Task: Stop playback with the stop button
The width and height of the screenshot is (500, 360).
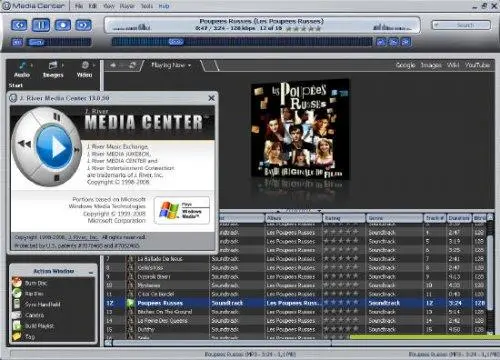Action: (63, 25)
